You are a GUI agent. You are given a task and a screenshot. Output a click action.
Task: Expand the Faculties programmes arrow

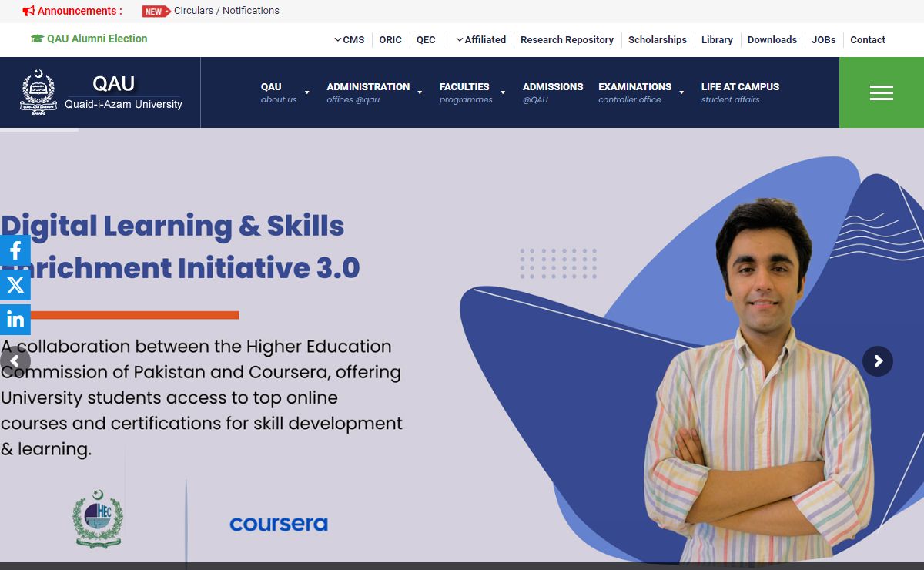[503, 92]
